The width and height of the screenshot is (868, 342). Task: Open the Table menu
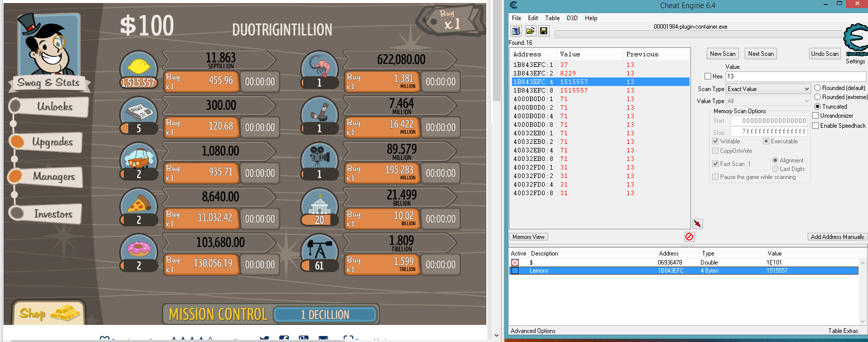pyautogui.click(x=552, y=18)
